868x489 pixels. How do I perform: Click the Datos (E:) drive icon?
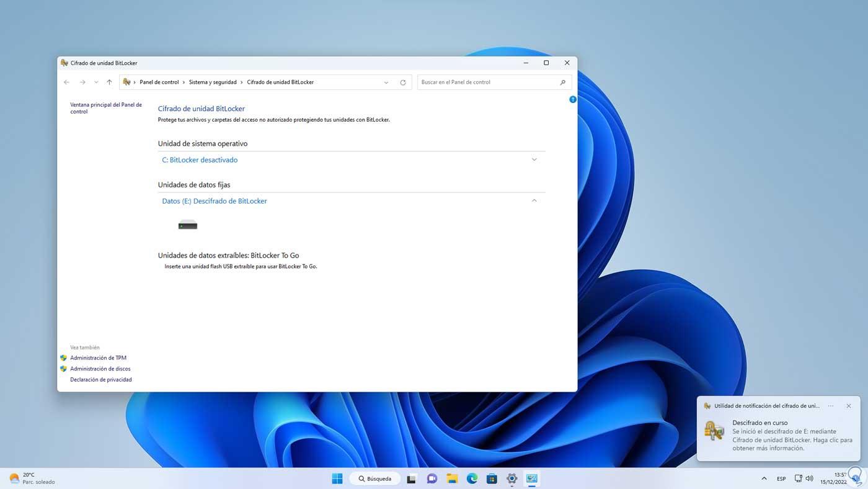pos(187,225)
